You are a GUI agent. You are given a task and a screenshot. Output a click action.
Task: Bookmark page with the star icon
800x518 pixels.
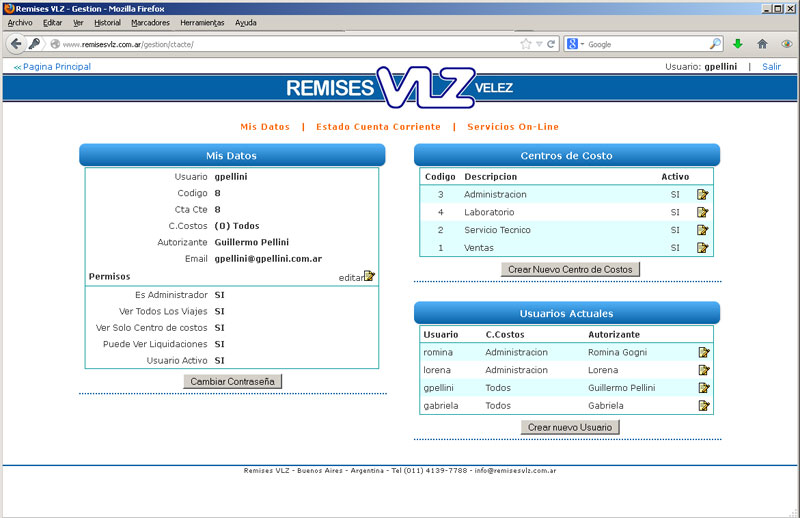526,44
